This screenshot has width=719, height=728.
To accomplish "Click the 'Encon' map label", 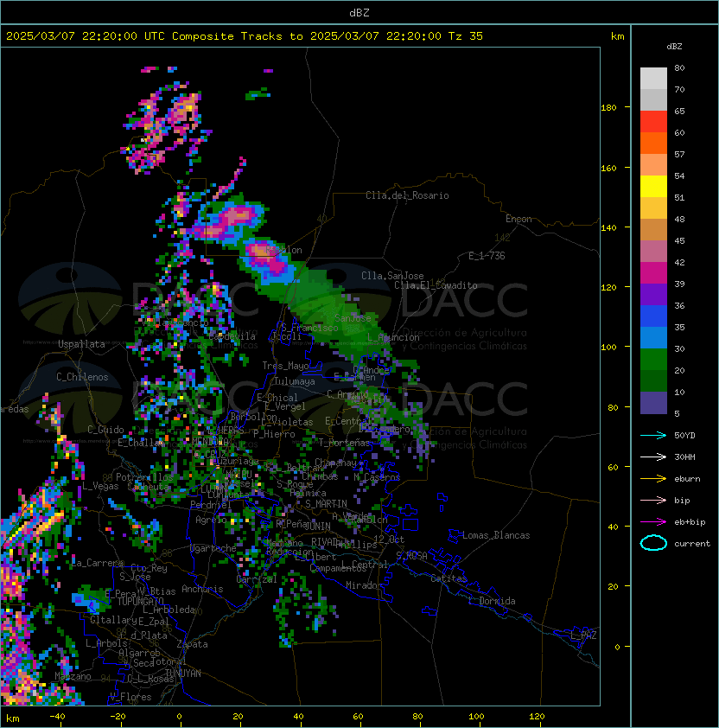I will (519, 219).
